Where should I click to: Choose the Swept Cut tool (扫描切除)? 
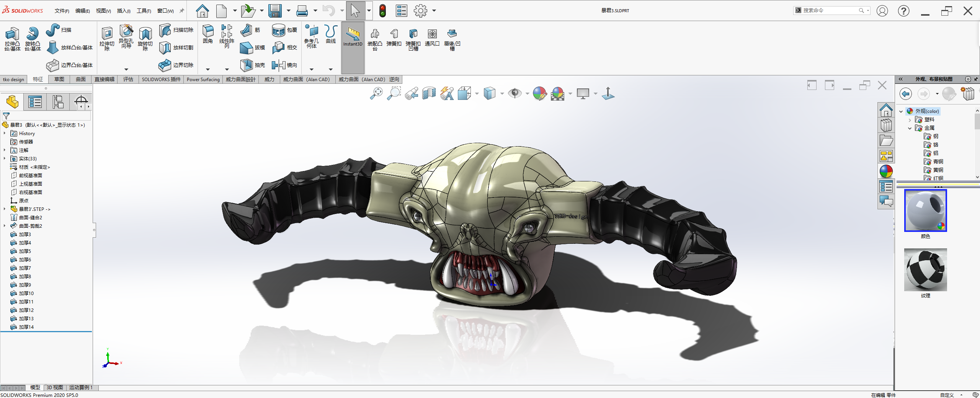[176, 30]
